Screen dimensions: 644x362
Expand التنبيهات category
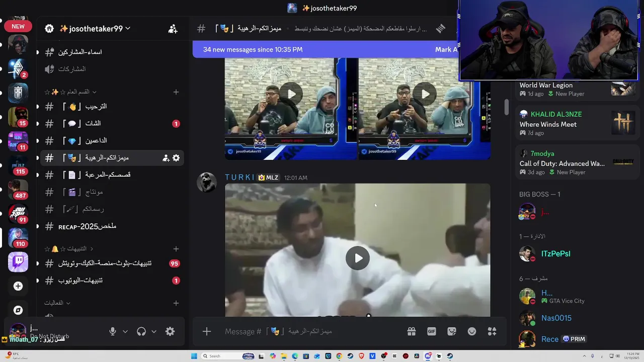(x=69, y=249)
